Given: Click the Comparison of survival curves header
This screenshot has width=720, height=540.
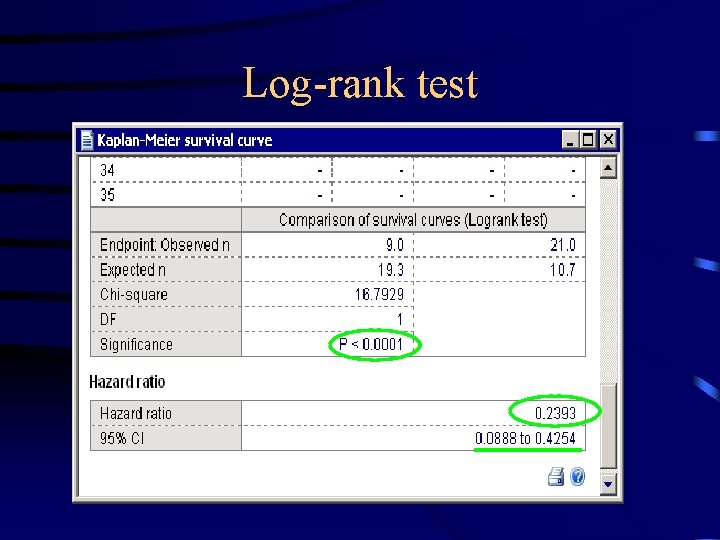Looking at the screenshot, I should click(413, 220).
